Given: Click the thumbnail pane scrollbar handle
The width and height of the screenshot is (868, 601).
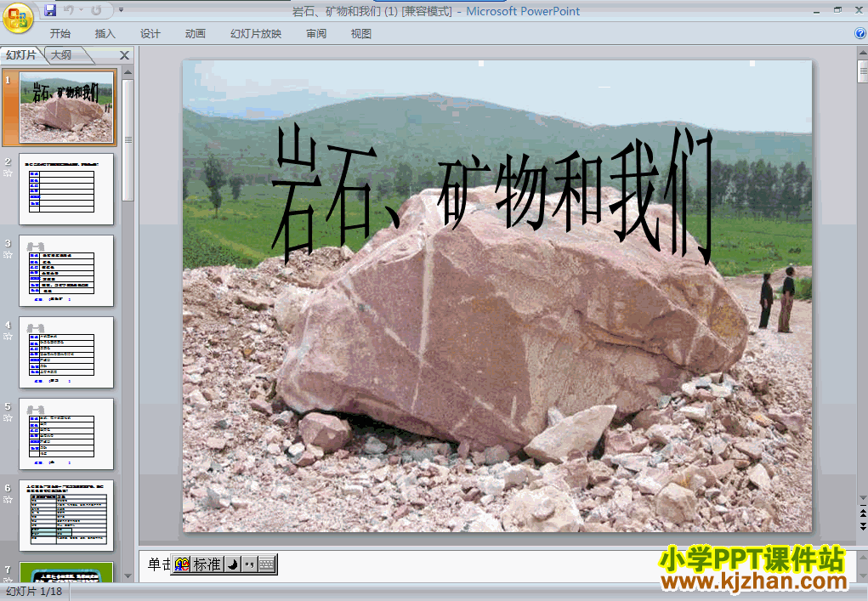Looking at the screenshot, I should click(128, 140).
